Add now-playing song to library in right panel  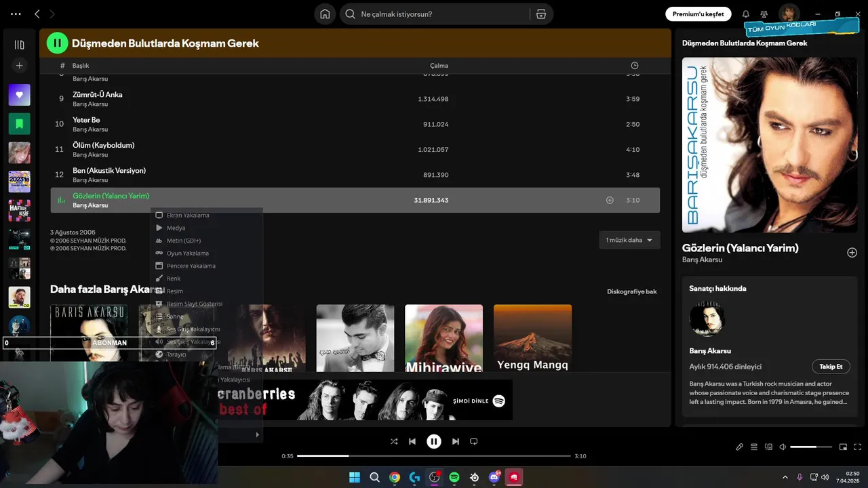click(852, 253)
